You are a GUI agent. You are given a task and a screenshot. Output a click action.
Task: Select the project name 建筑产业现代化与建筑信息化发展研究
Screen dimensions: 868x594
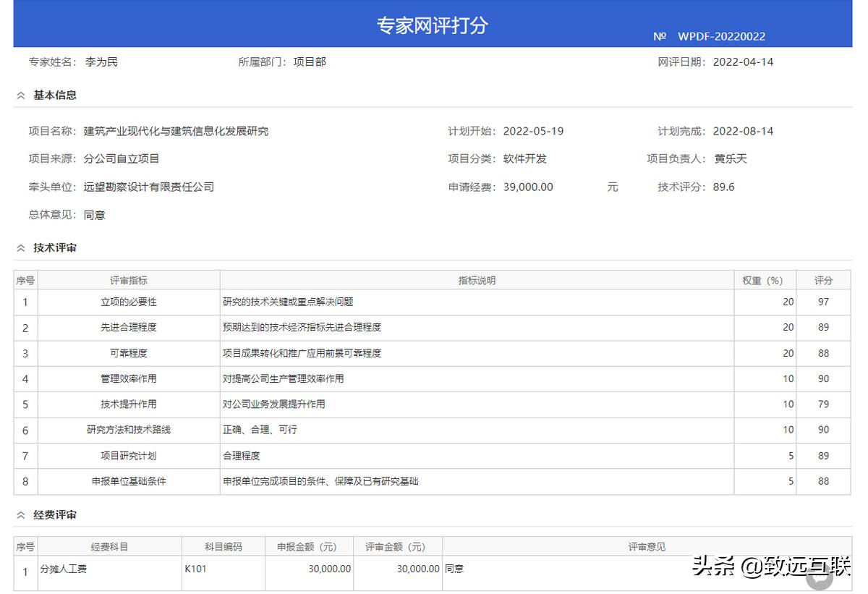[174, 131]
